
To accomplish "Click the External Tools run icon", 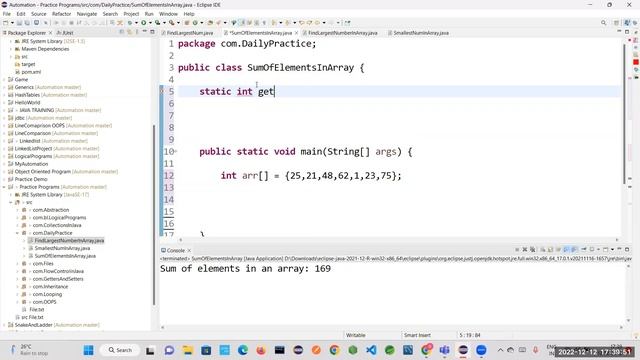I will pyautogui.click(x=171, y=23).
